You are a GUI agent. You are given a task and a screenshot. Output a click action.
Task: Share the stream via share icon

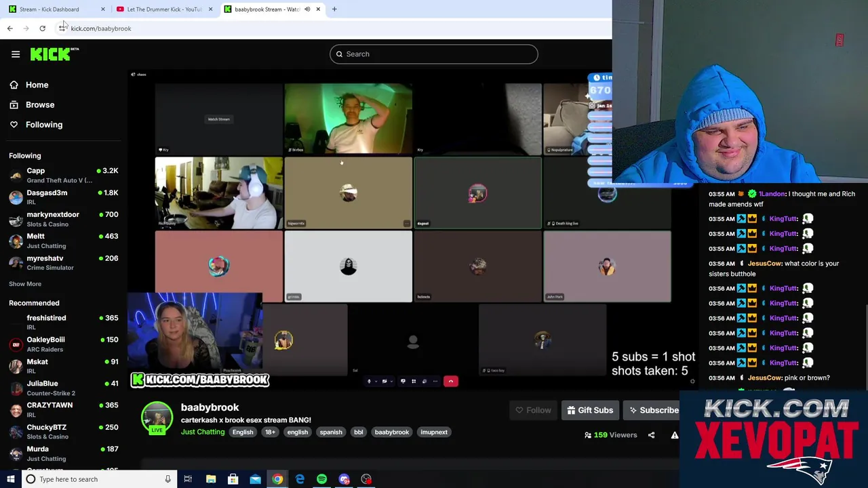point(651,435)
